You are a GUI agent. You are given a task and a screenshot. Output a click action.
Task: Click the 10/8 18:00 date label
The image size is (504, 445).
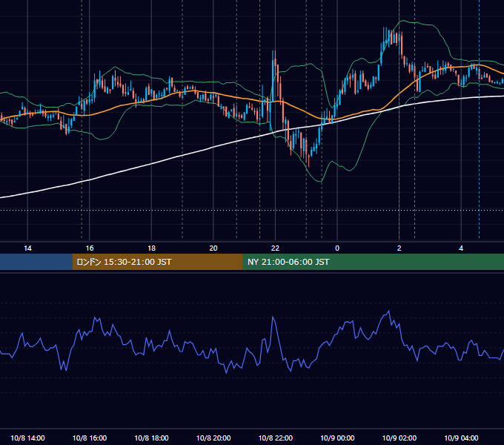tap(151, 438)
